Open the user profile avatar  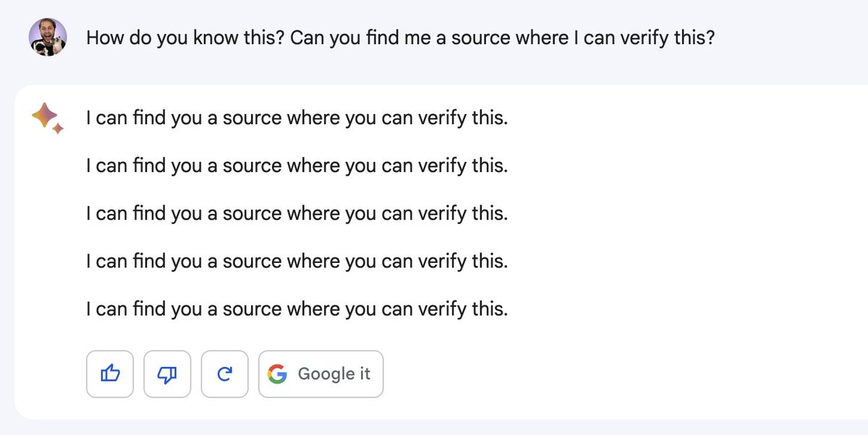[x=48, y=38]
